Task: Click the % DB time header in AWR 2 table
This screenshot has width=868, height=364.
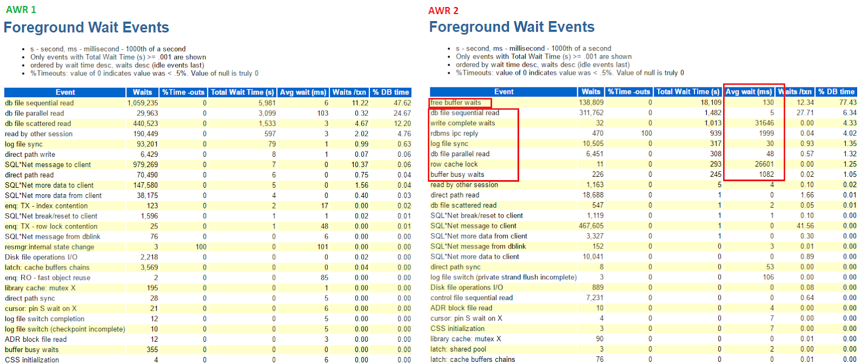Action: (x=837, y=92)
